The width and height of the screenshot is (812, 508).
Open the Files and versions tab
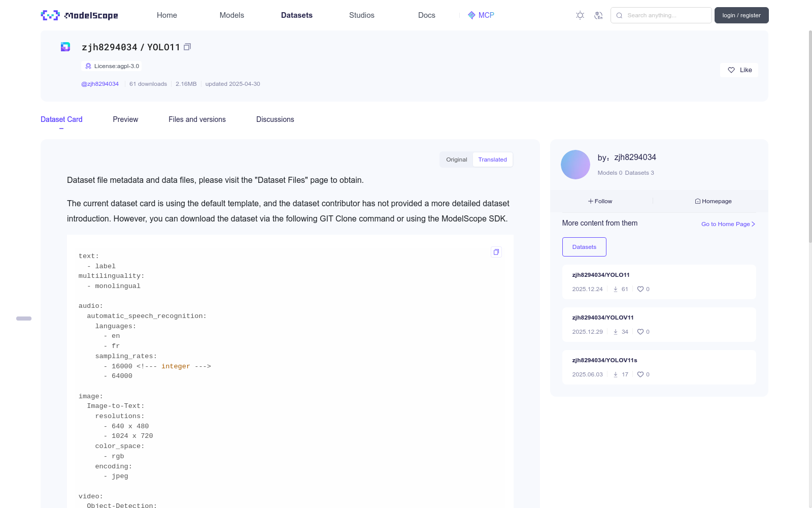point(197,119)
